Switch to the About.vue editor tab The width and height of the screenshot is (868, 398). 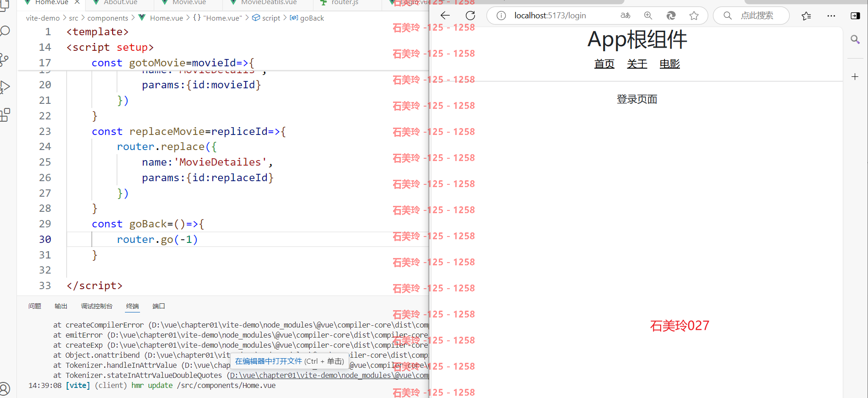point(120,2)
